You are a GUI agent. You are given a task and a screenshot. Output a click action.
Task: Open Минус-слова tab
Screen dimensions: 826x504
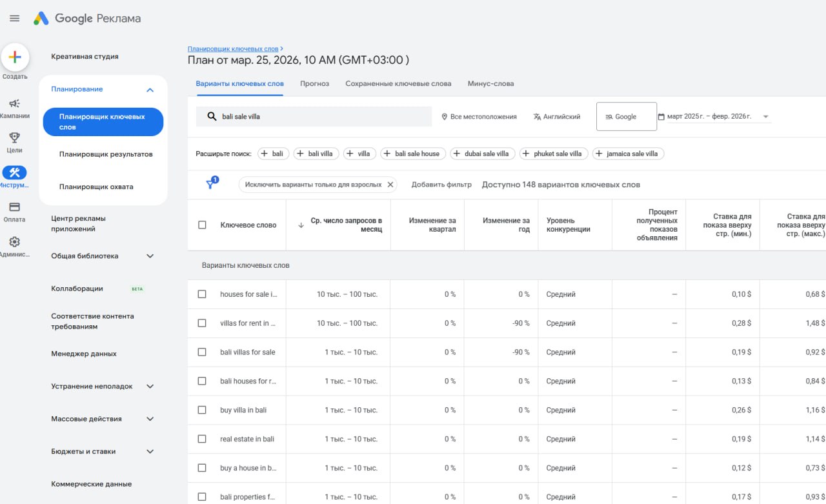[x=491, y=84]
